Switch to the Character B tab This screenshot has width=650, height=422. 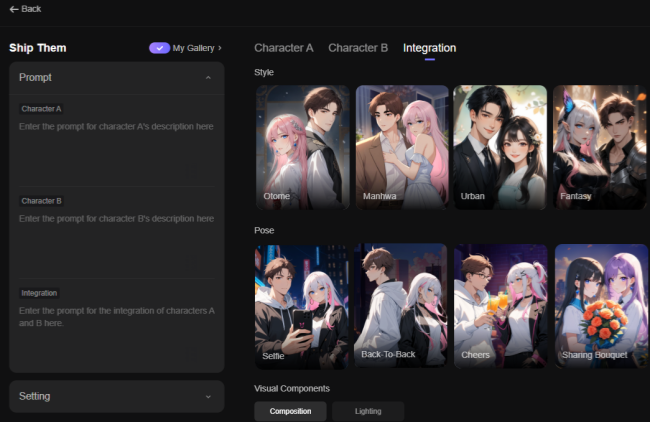[x=358, y=48]
